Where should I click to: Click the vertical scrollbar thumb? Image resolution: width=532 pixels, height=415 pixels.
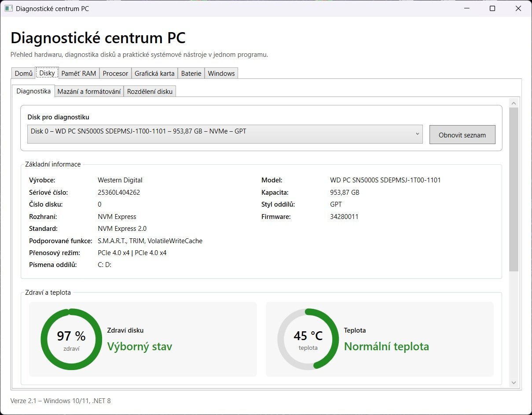pos(514,189)
